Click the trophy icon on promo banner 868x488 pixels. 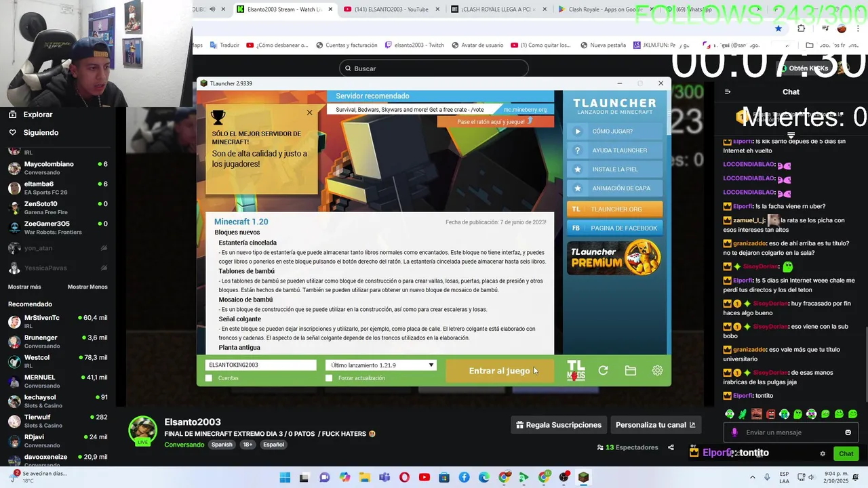tap(218, 117)
